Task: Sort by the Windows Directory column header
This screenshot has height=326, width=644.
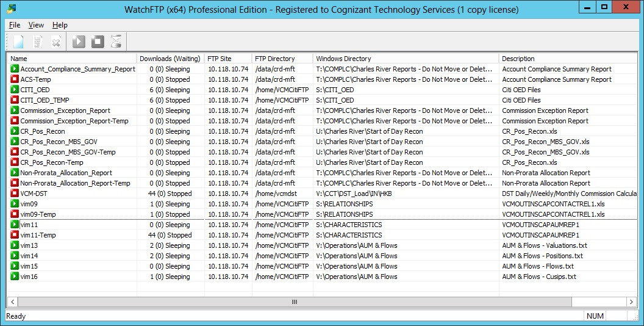Action: tap(406, 59)
